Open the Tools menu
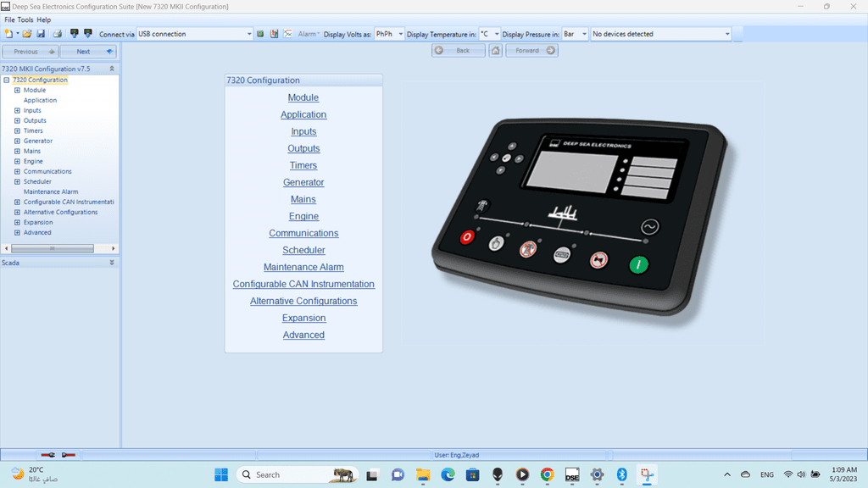The image size is (868, 488). (x=25, y=19)
